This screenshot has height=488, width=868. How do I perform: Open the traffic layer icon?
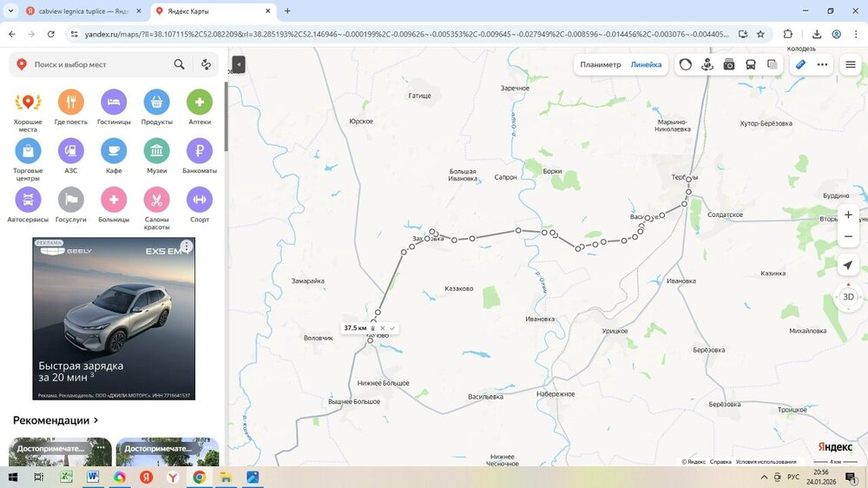click(686, 64)
